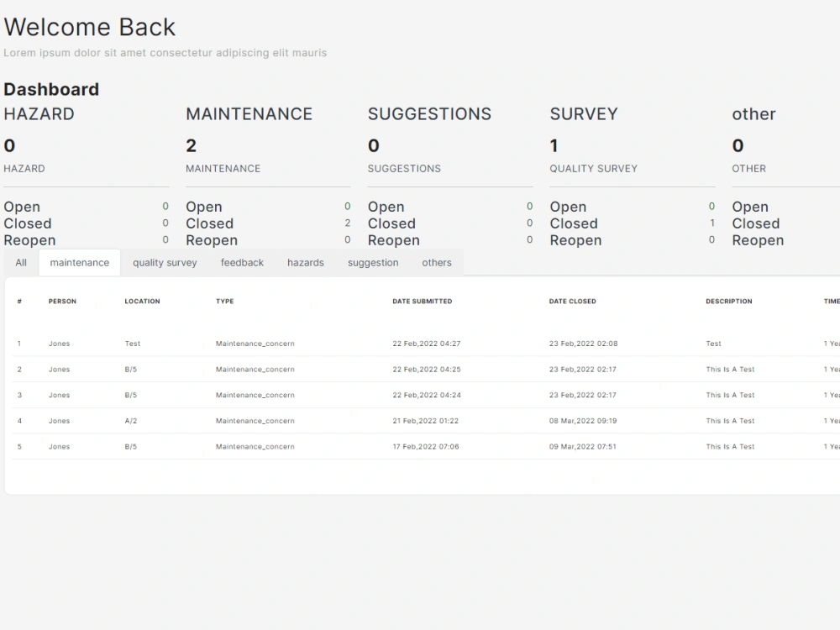Click the SUGGESTIONS card heading
This screenshot has height=630, width=840.
point(429,114)
